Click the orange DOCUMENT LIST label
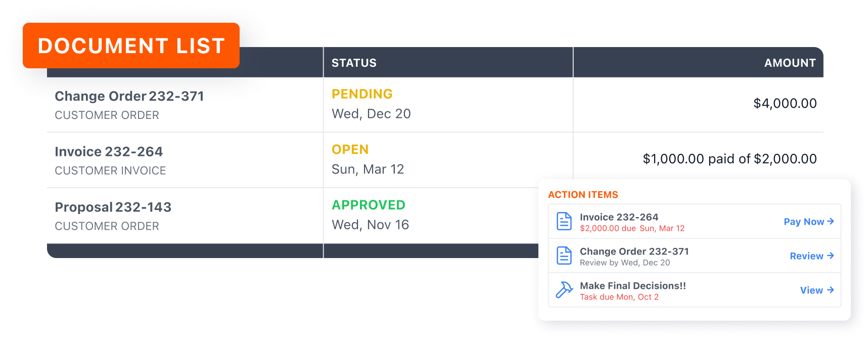Viewport: 868px width, 338px height. [x=131, y=46]
